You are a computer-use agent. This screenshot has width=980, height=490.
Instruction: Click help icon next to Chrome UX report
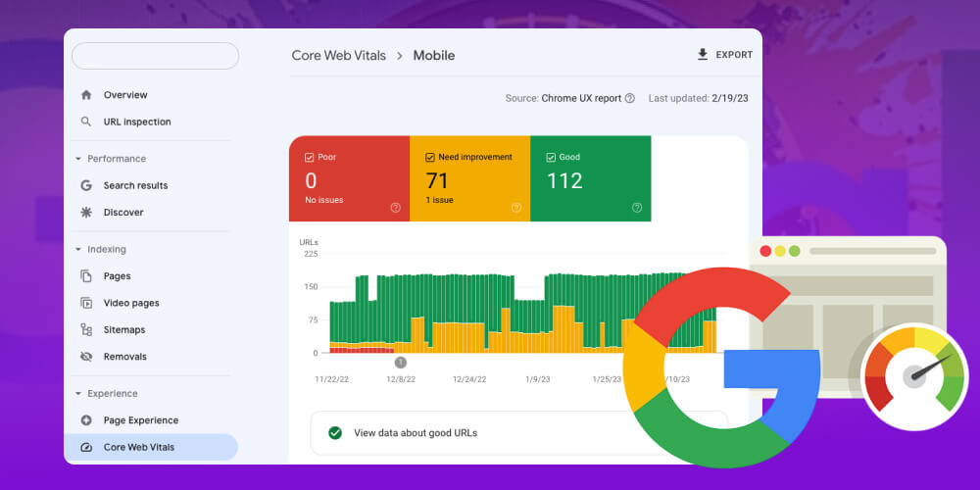(x=630, y=98)
